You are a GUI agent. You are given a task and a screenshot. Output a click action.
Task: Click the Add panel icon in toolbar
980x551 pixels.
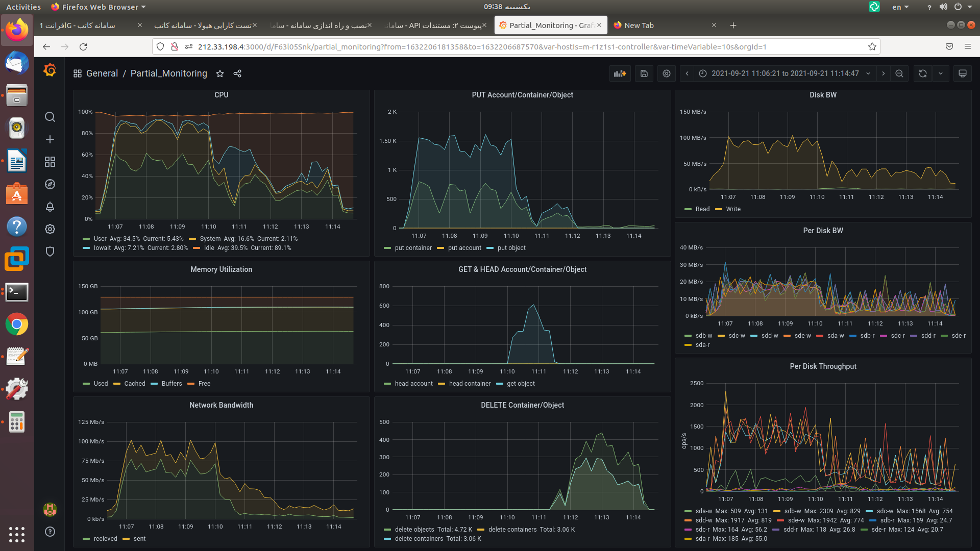tap(620, 73)
